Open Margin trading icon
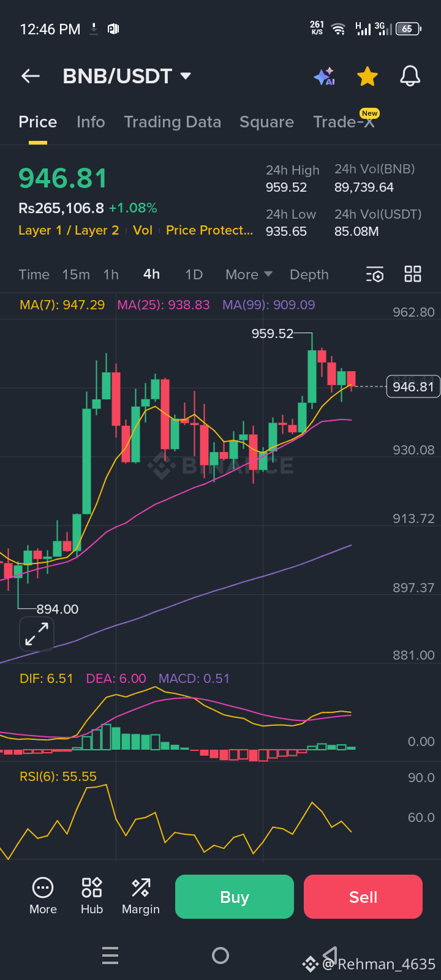This screenshot has height=980, width=441. click(141, 895)
